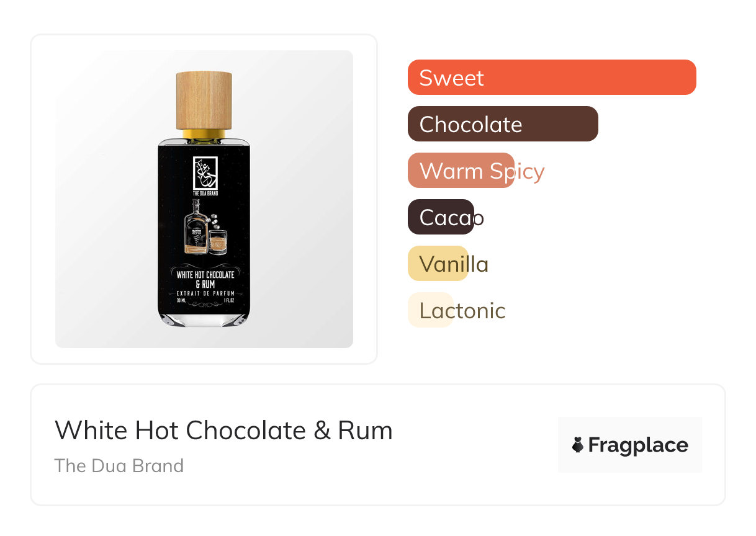Select the Vanilla accord bar
Viewport: 756px width, 536px height.
click(438, 264)
